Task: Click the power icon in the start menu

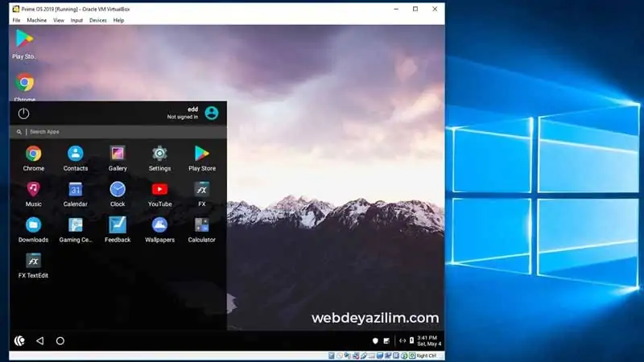Action: tap(23, 113)
